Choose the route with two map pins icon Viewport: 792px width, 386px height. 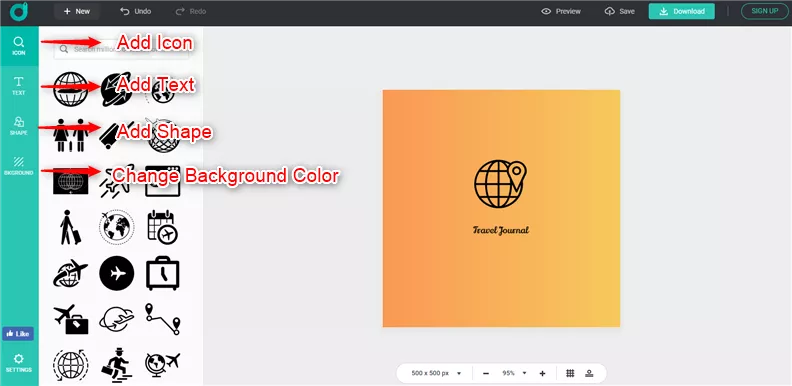pos(163,319)
